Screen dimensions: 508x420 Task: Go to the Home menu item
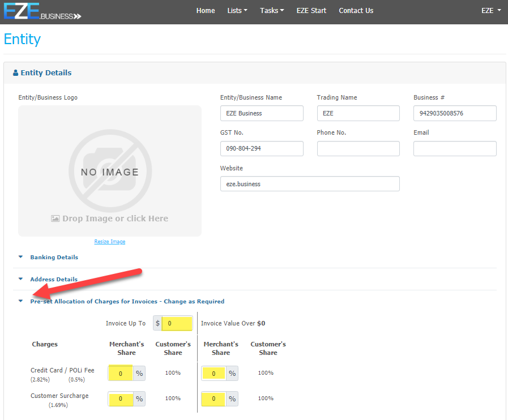pyautogui.click(x=206, y=11)
